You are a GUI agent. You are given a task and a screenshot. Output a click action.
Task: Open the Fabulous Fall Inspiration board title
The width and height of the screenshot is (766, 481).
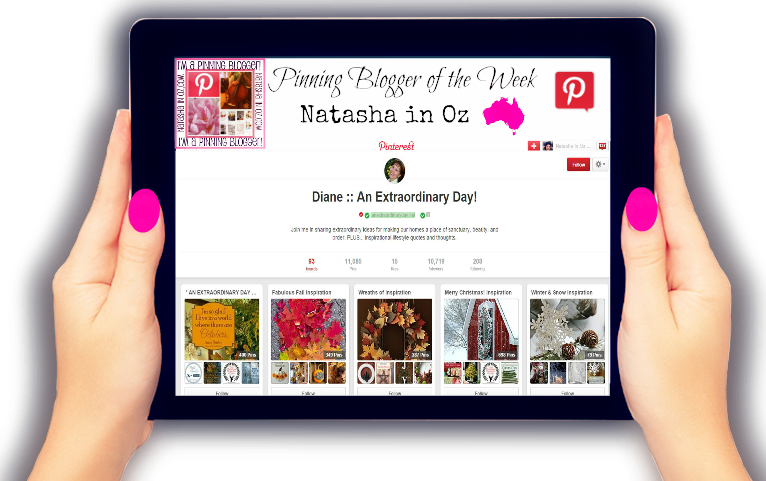[301, 292]
